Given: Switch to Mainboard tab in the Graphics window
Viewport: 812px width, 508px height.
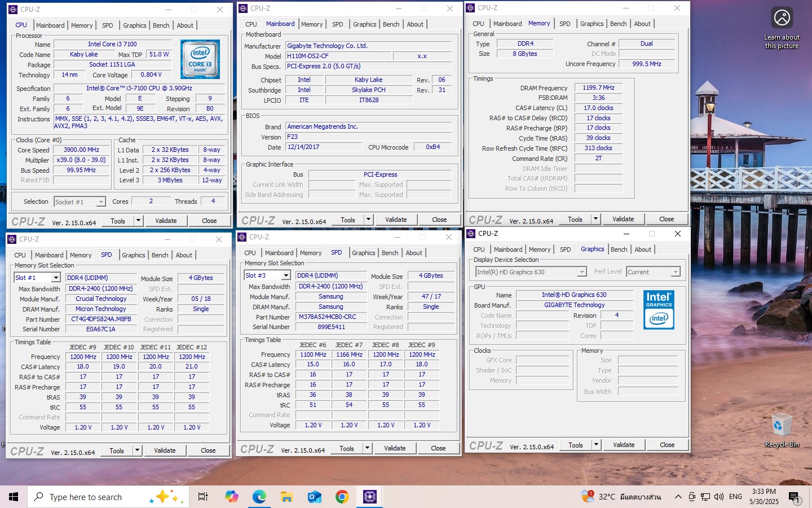Looking at the screenshot, I should (508, 249).
